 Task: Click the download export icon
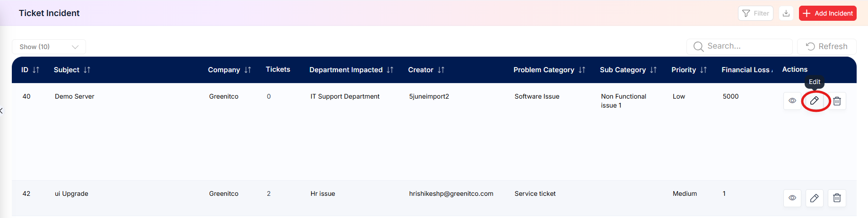coord(786,13)
